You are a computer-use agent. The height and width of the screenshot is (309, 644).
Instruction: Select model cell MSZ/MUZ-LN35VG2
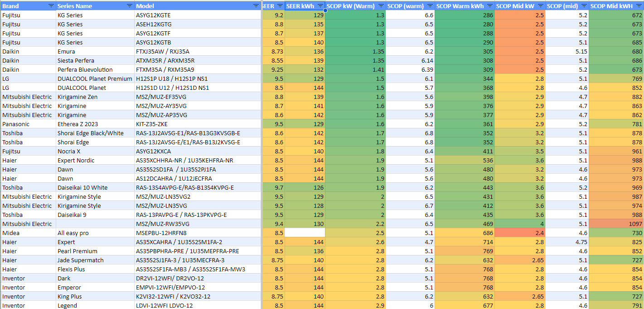198,196
